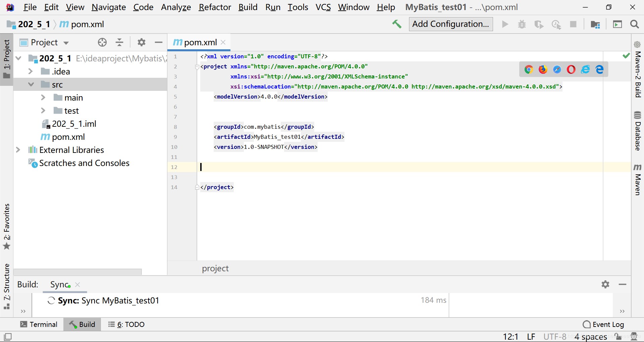Image resolution: width=644 pixels, height=342 pixels.
Task: Open the Refactor menu
Action: click(215, 7)
